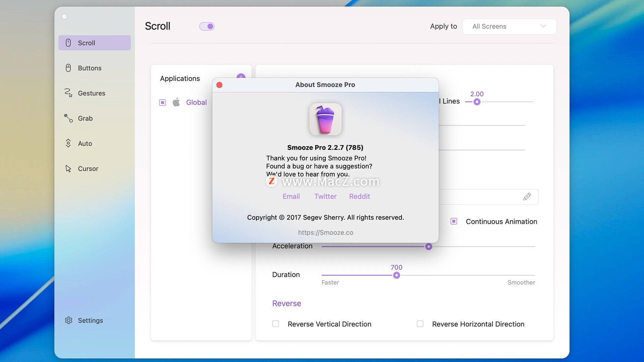Click the Duration slider handle at 700
The width and height of the screenshot is (644, 362).
point(396,275)
